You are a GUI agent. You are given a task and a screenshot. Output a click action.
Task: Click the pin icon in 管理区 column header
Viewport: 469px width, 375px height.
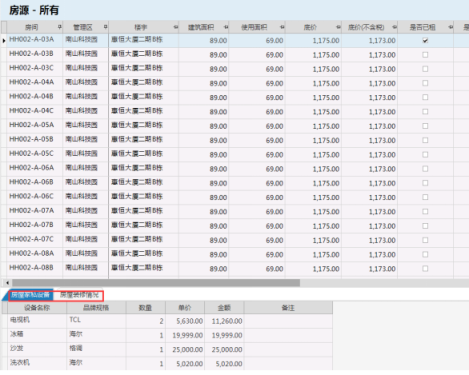105,27
